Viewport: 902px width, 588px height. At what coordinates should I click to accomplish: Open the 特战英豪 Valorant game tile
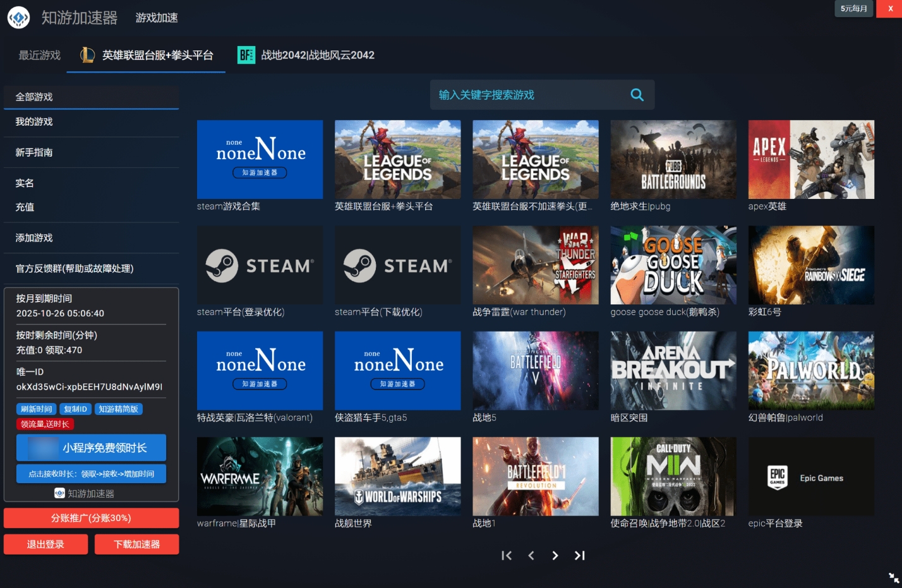point(260,371)
